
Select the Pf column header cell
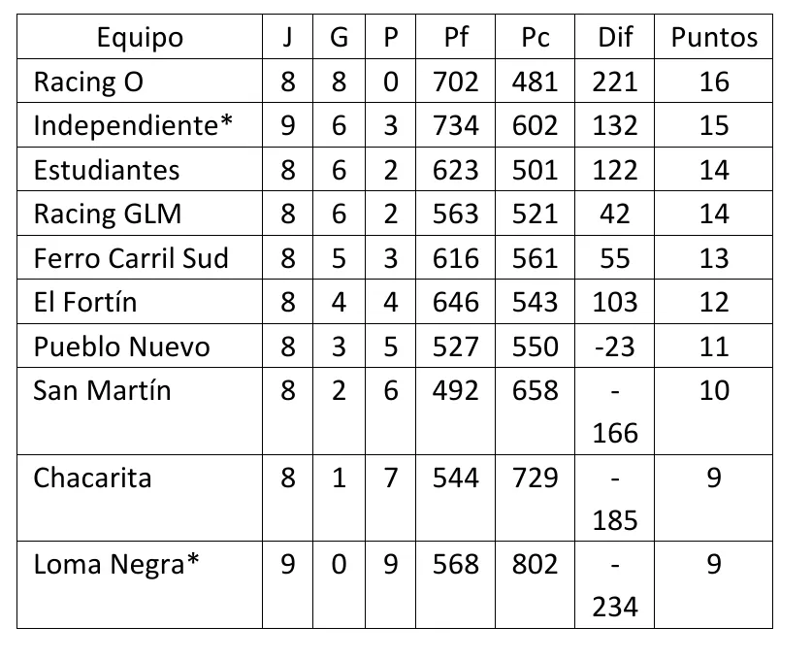click(x=455, y=38)
